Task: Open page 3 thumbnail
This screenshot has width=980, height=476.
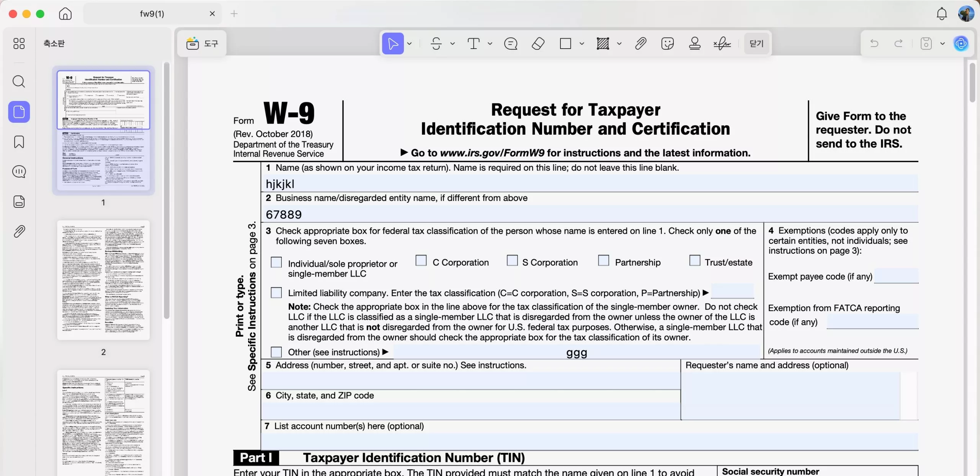Action: [x=103, y=423]
